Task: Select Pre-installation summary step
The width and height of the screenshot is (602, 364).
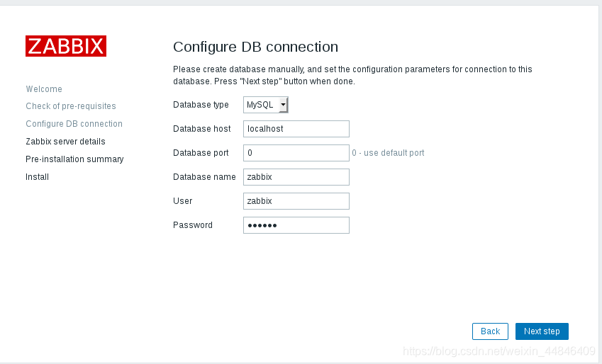Action: tap(74, 159)
